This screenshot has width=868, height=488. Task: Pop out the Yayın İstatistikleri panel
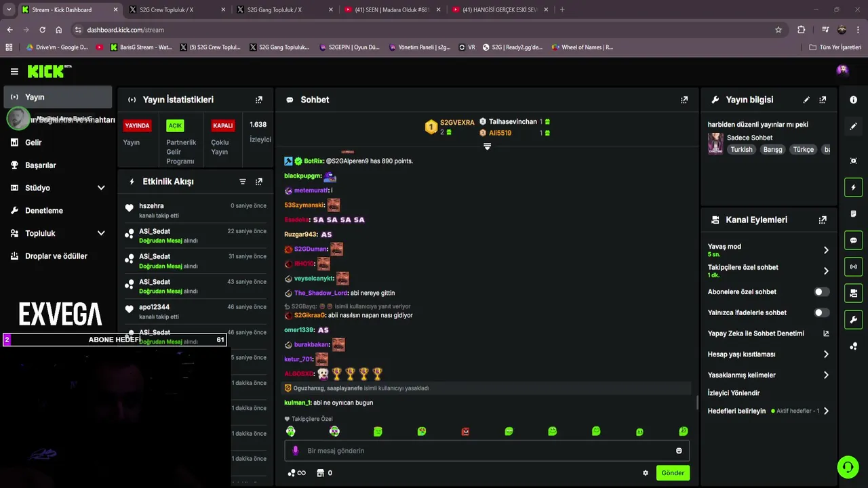coord(258,100)
